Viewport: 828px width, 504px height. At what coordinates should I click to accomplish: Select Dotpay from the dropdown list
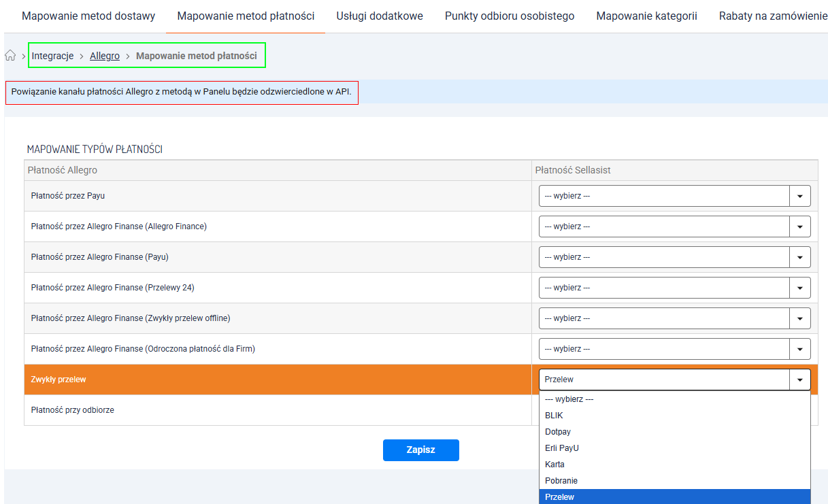(675, 432)
